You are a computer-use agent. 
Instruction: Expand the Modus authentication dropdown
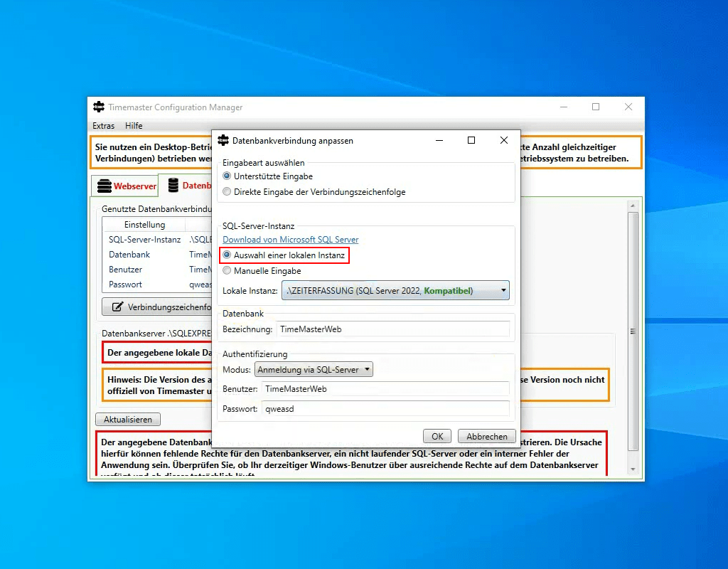pyautogui.click(x=314, y=370)
